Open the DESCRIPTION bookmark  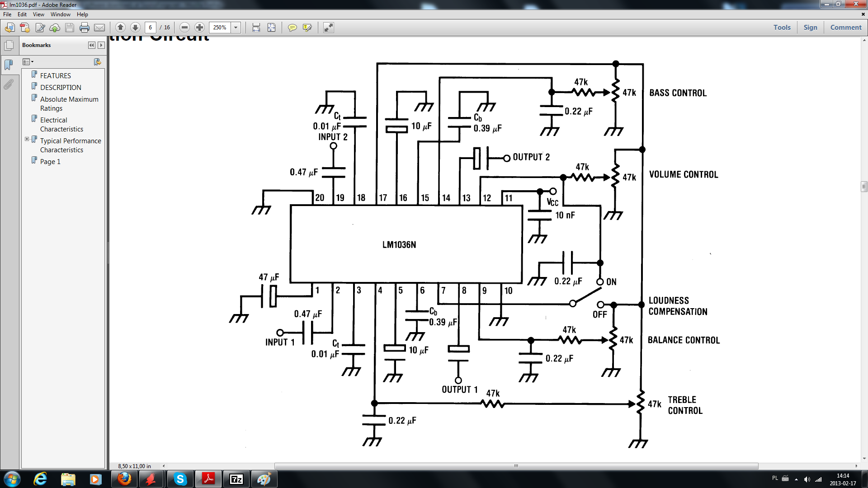pyautogui.click(x=61, y=87)
